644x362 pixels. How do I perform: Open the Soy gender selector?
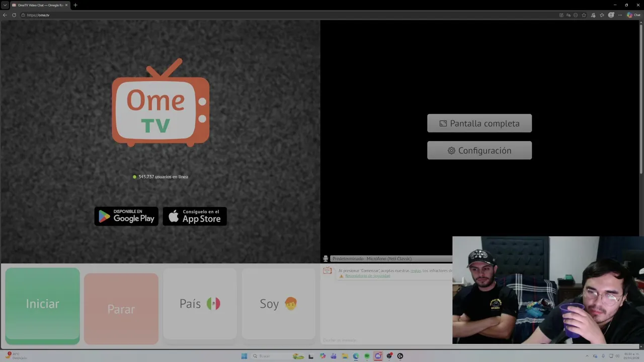tap(278, 304)
